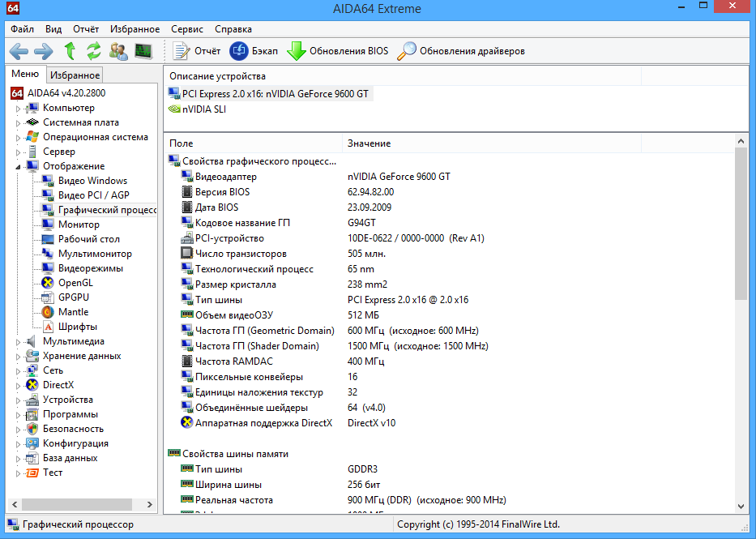
Task: Click the Back navigation arrow icon
Action: click(19, 51)
